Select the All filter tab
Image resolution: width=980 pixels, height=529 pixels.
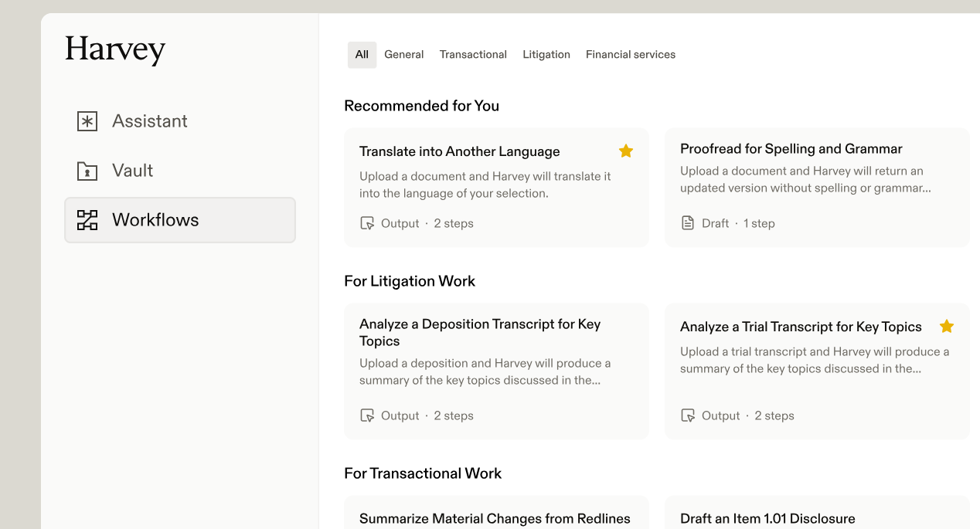click(x=362, y=55)
